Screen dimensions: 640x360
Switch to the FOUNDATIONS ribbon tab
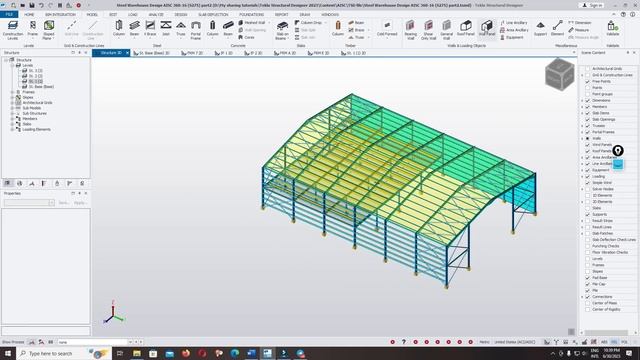click(x=251, y=14)
